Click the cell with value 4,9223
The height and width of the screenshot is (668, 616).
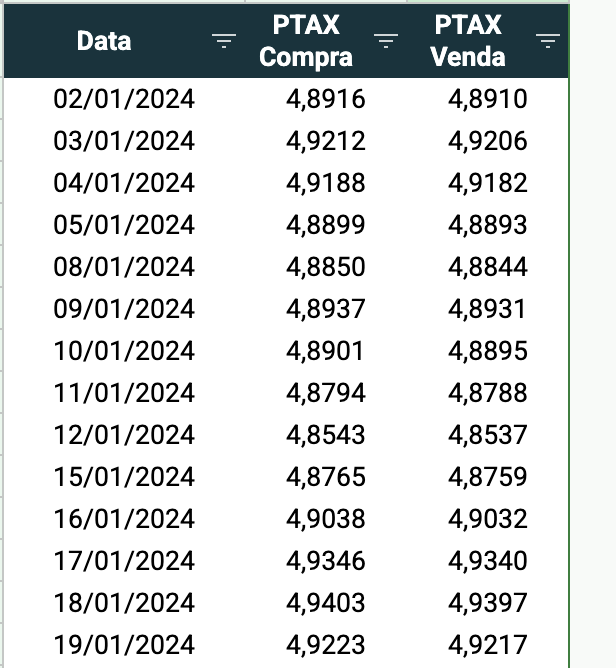pos(325,644)
